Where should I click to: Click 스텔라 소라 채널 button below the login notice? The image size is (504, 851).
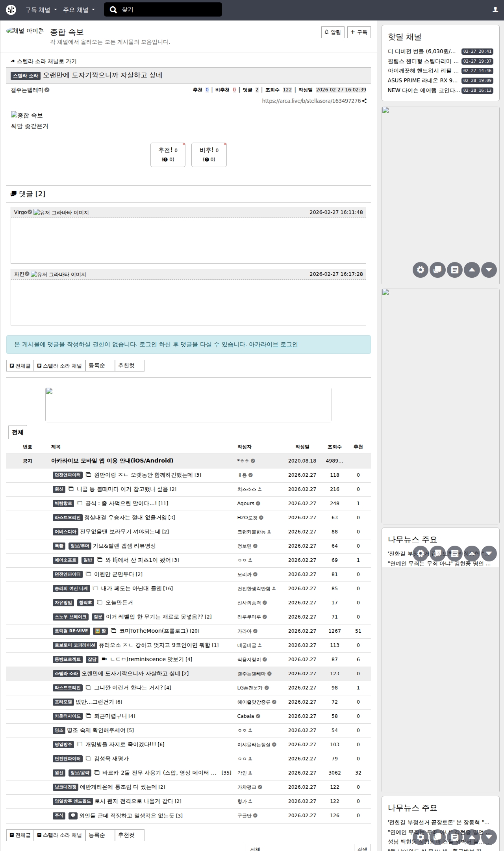(59, 366)
